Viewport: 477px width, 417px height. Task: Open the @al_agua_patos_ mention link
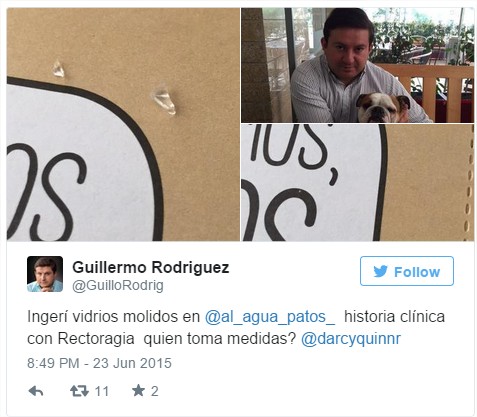270,317
